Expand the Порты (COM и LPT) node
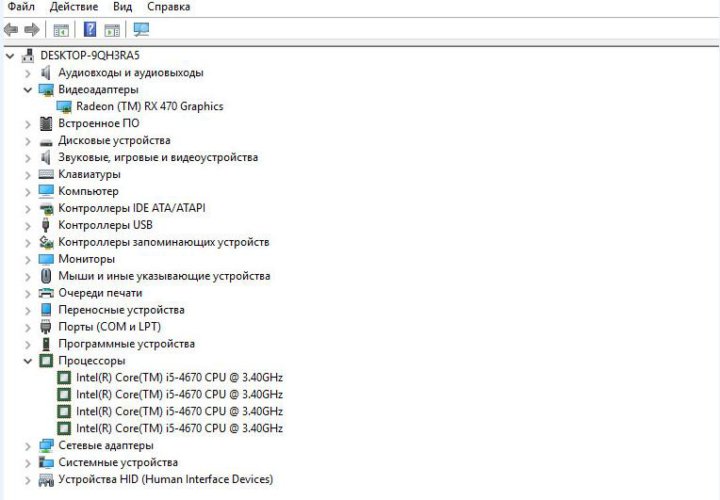The image size is (720, 500). pos(28,327)
